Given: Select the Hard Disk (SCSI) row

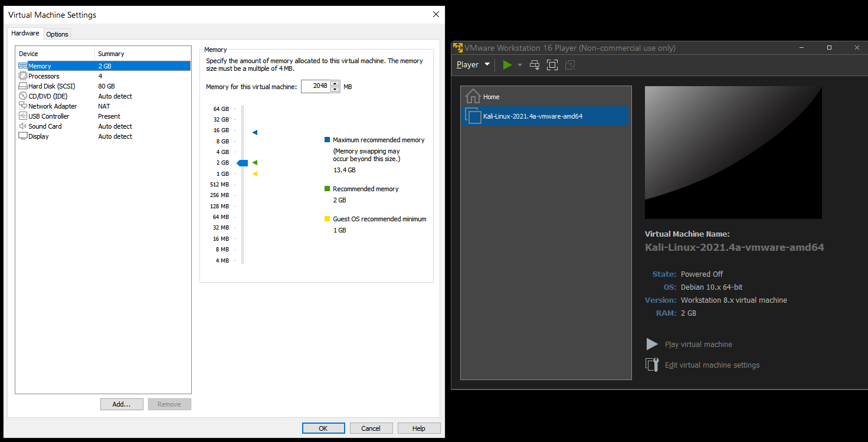Looking at the screenshot, I should [103, 86].
